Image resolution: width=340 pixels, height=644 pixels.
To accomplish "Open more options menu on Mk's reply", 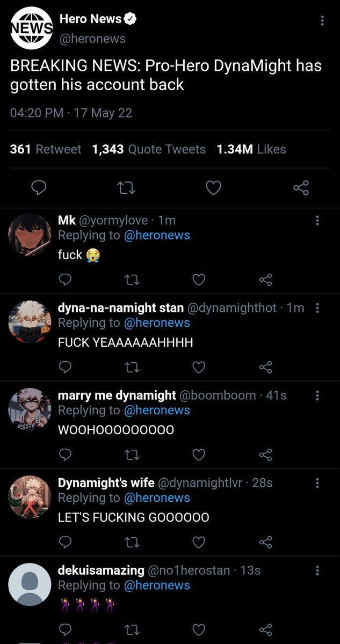I will click(317, 221).
